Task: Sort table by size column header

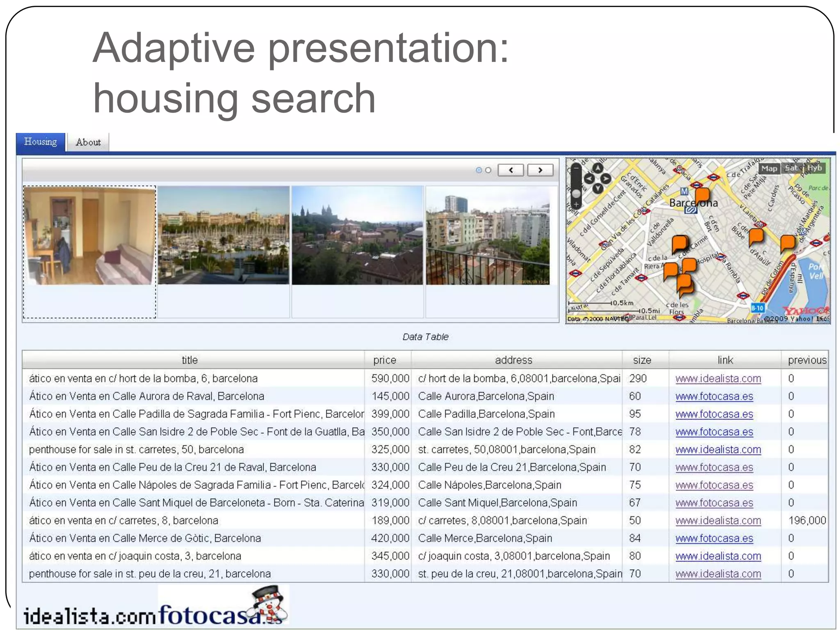Action: pos(642,360)
